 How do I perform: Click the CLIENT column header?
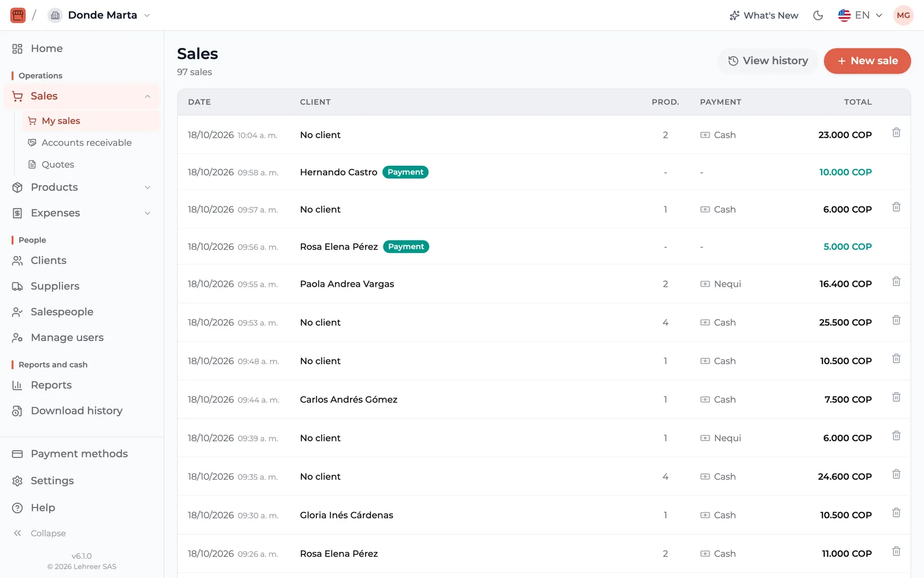tap(315, 102)
